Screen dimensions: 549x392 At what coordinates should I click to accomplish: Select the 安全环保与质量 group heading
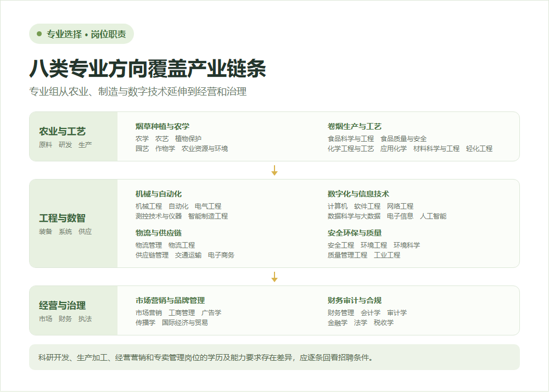[355, 233]
